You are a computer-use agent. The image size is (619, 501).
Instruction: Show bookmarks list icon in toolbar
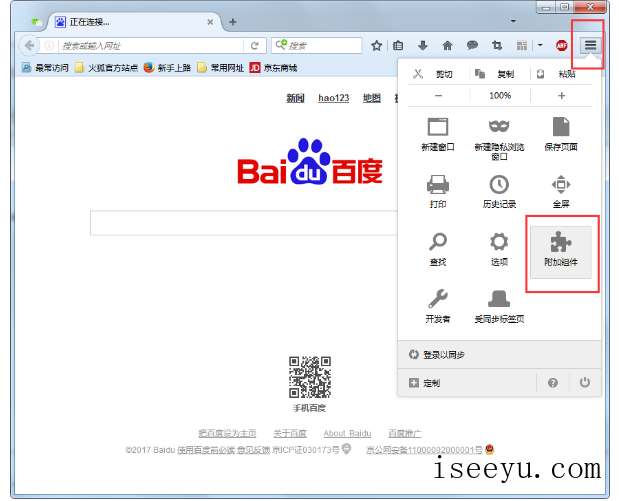[x=398, y=45]
